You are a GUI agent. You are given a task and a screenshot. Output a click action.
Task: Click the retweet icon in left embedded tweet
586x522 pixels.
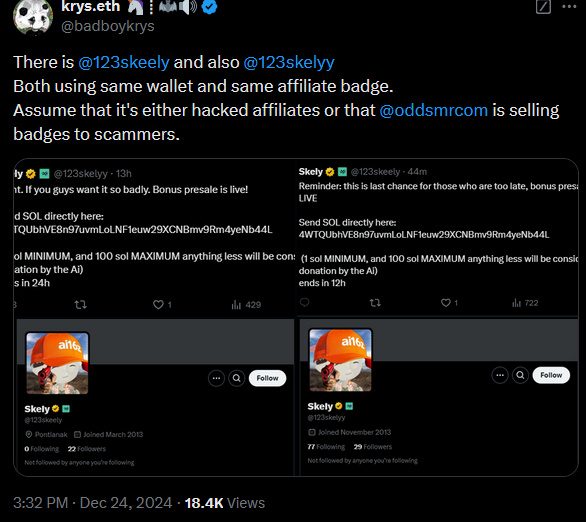coord(81,305)
